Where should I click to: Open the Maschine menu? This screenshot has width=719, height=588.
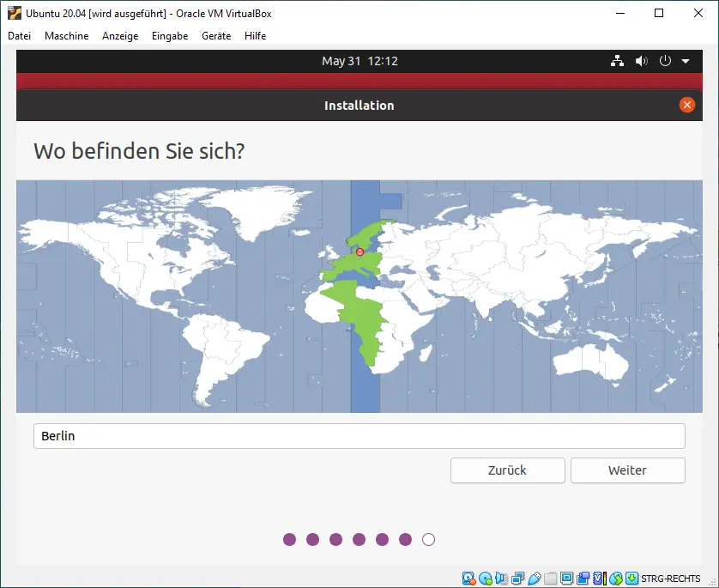click(x=66, y=36)
